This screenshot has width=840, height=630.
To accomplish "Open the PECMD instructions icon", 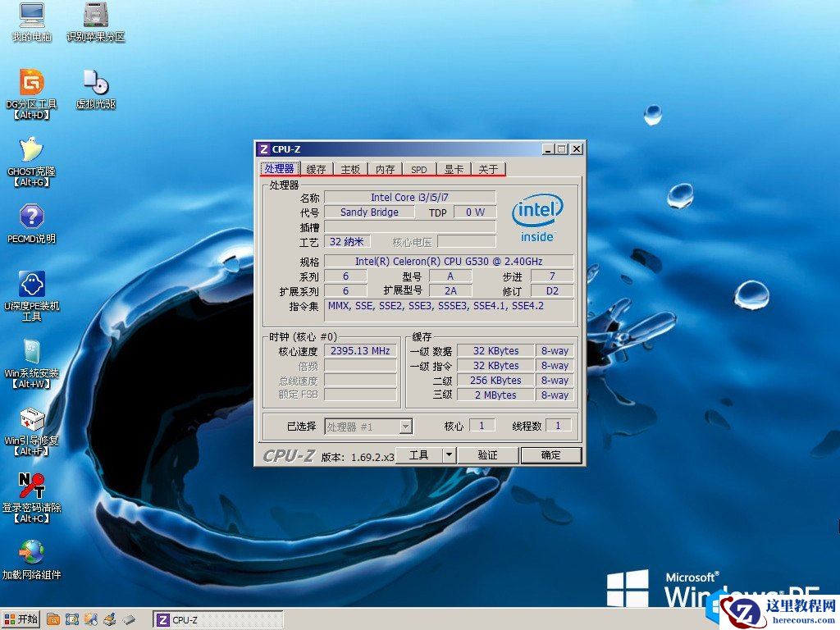I will tap(30, 220).
